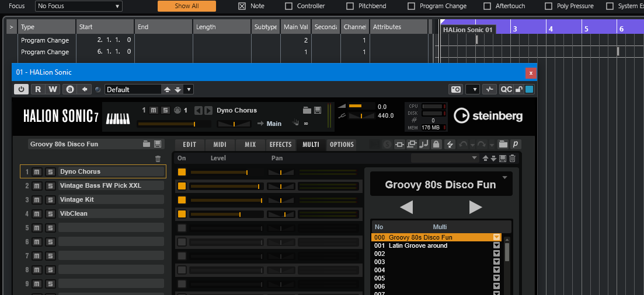This screenshot has width=644, height=295.
Task: Open the undo history dropdown arrow
Action: [x=472, y=145]
